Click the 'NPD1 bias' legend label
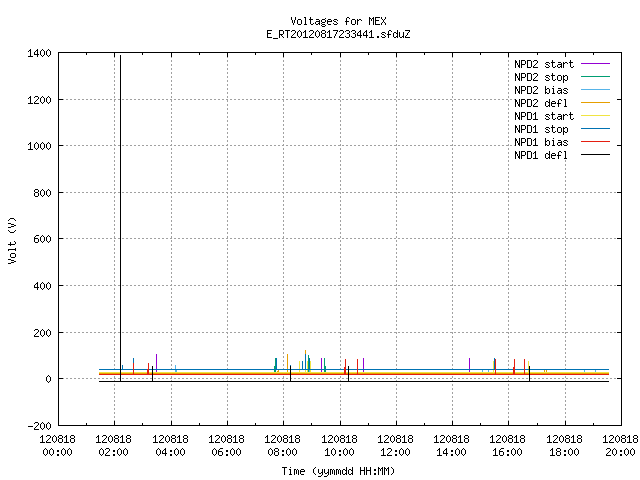 pyautogui.click(x=541, y=142)
